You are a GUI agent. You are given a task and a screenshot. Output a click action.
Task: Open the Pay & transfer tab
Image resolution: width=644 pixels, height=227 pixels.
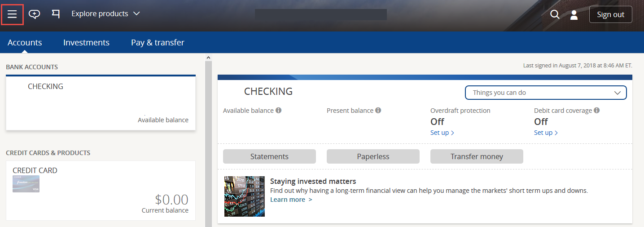(x=158, y=43)
